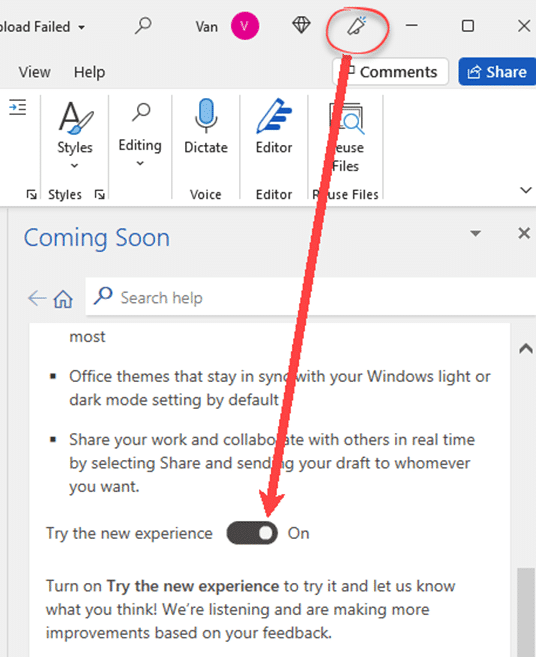
Task: Minimize the Word window
Action: [x=412, y=26]
